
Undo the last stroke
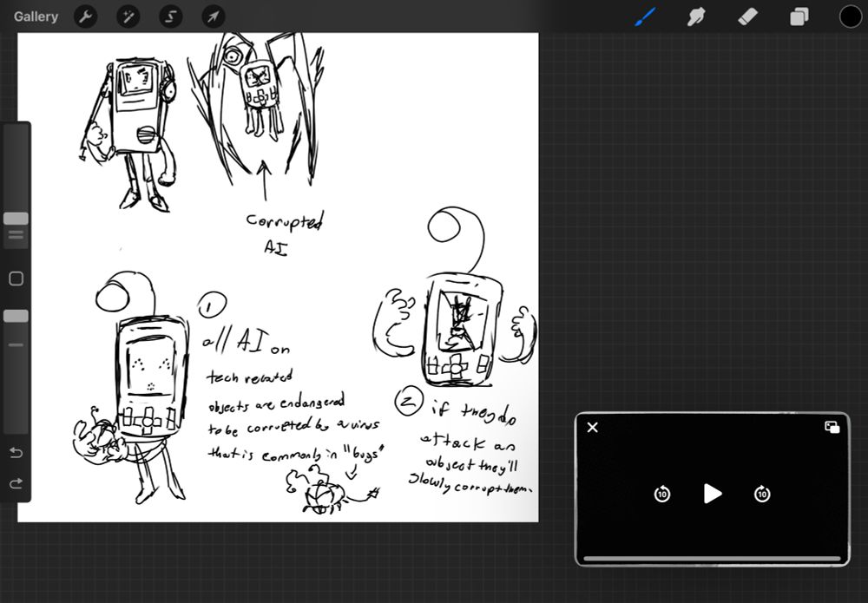pos(16,453)
